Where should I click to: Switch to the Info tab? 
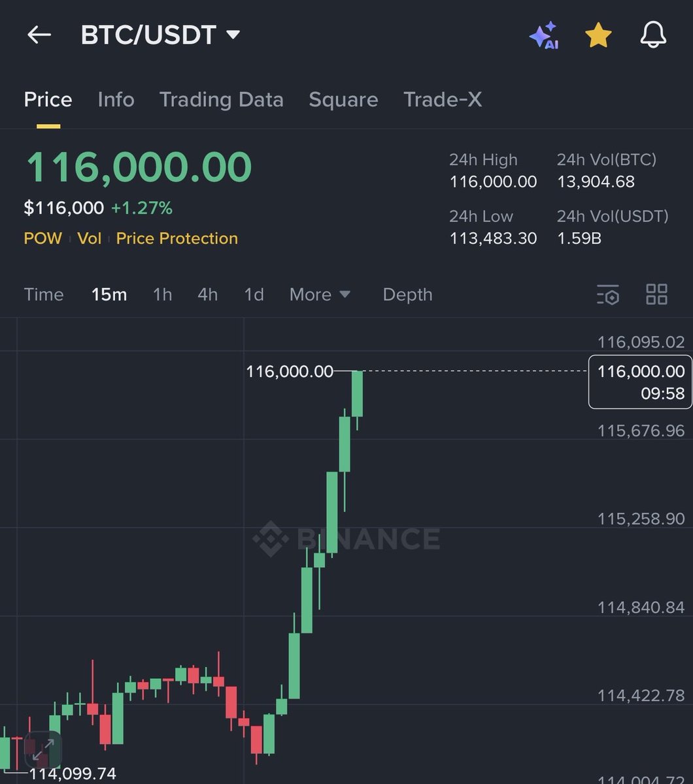(116, 99)
